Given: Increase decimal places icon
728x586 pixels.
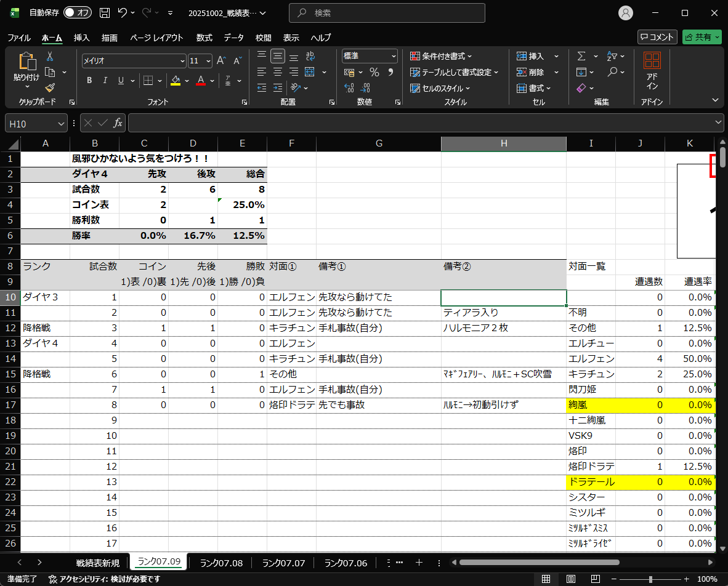Looking at the screenshot, I should [x=349, y=87].
